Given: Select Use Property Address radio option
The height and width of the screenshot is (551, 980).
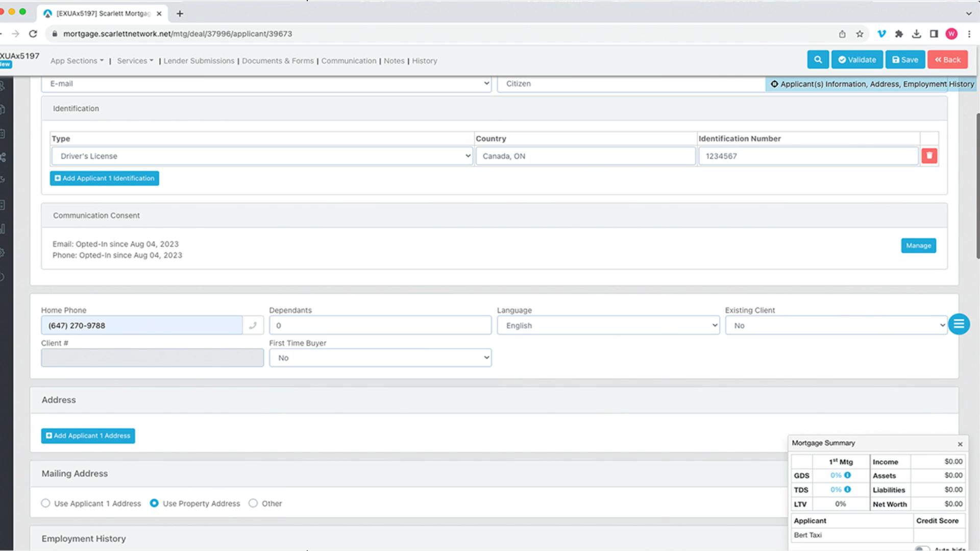Looking at the screenshot, I should [x=154, y=504].
